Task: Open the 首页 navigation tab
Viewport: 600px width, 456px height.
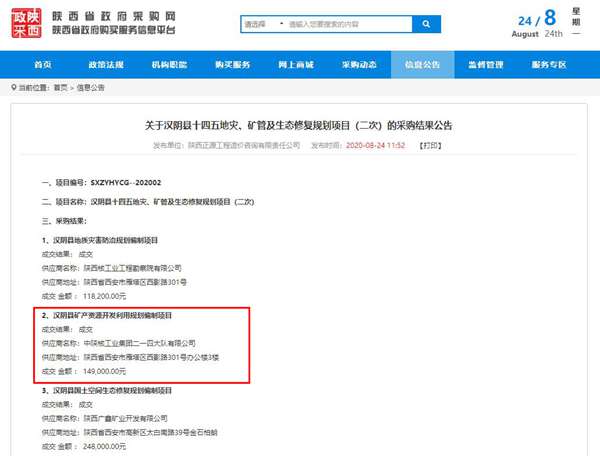Action: coord(42,64)
